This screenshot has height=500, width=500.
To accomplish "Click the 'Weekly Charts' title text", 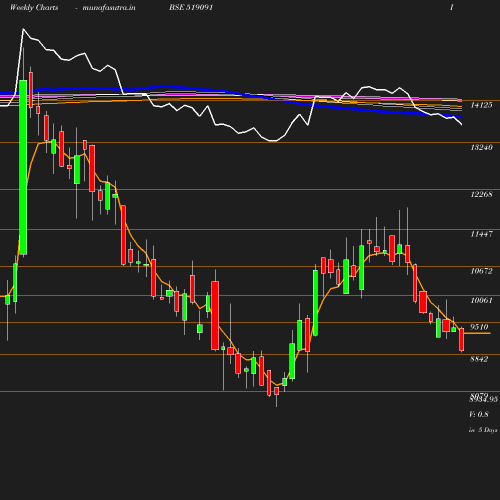I will (x=34, y=7).
